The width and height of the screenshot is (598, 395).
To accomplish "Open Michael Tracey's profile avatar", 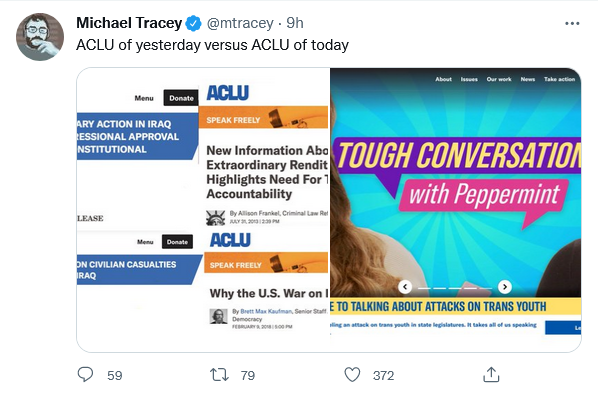I will click(x=40, y=37).
